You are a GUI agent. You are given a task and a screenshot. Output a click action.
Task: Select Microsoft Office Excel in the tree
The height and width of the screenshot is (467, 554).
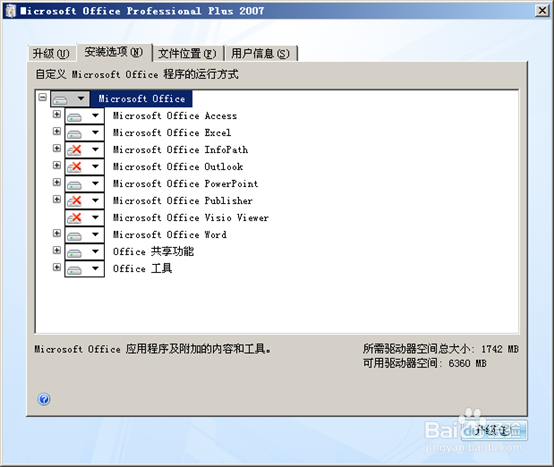point(172,132)
